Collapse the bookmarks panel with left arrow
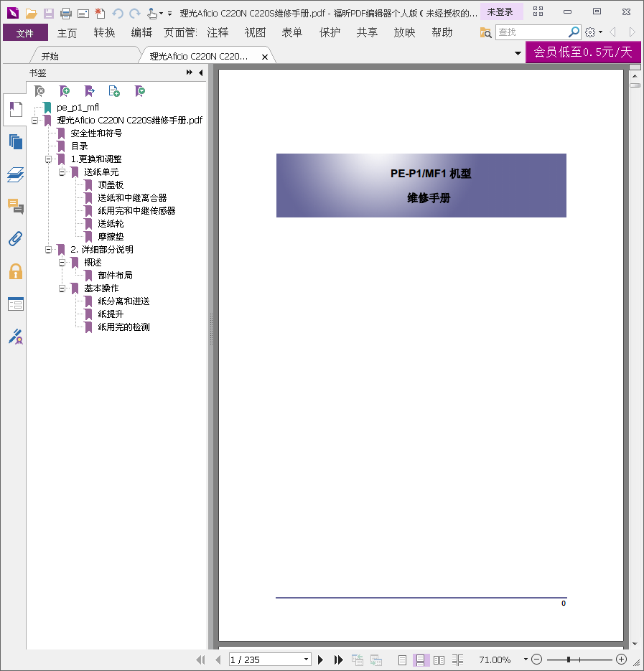Image resolution: width=644 pixels, height=671 pixels. [201, 72]
